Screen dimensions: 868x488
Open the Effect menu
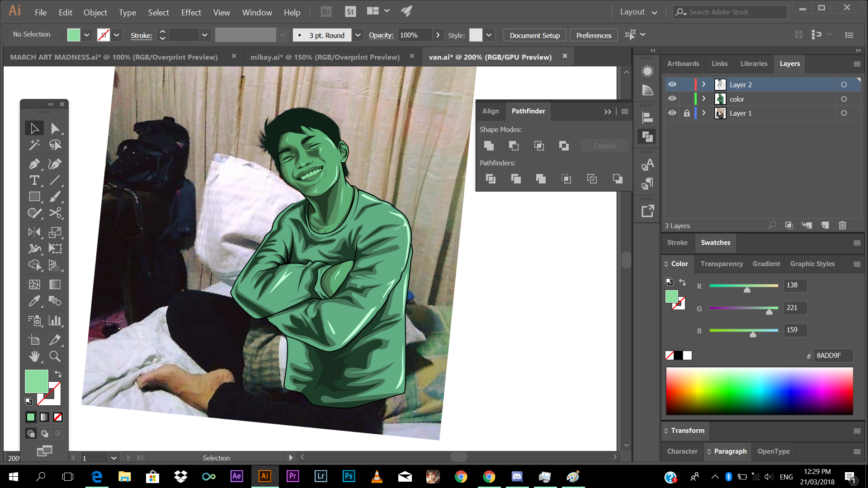click(191, 12)
